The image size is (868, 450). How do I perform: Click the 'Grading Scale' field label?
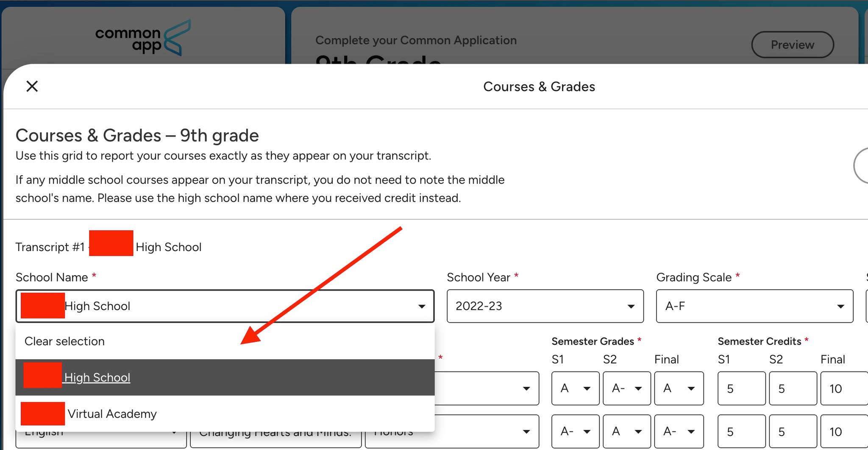point(694,277)
